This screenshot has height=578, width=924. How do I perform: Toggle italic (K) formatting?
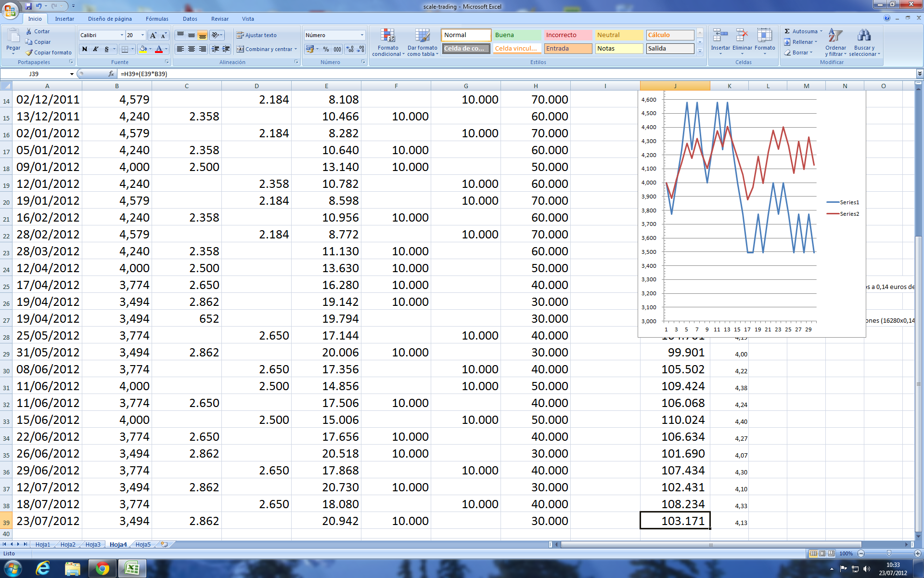tap(95, 49)
